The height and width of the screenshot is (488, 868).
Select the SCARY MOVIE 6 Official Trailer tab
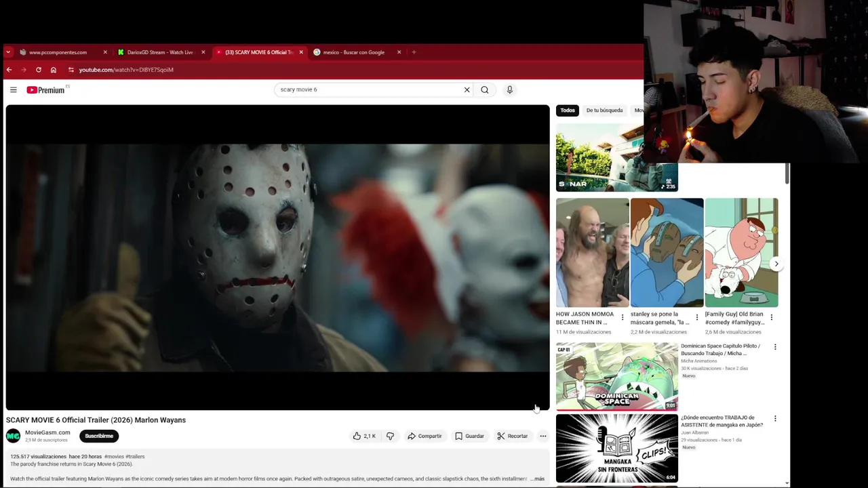(x=258, y=52)
